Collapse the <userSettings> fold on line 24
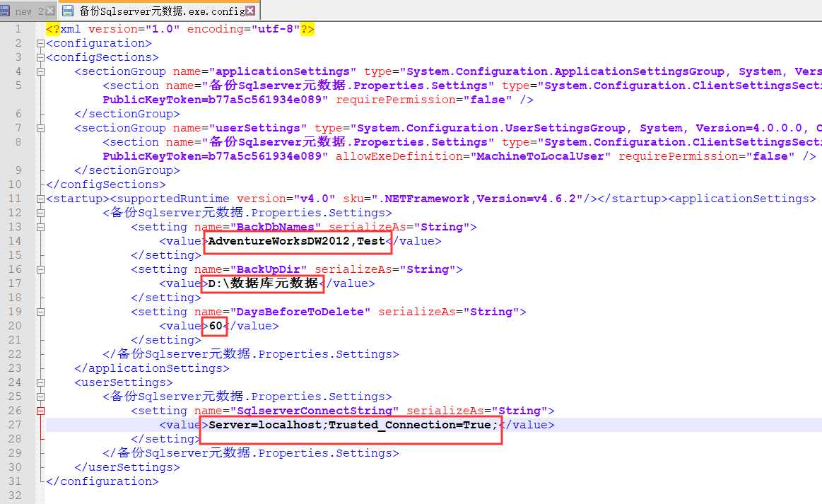 click(40, 383)
